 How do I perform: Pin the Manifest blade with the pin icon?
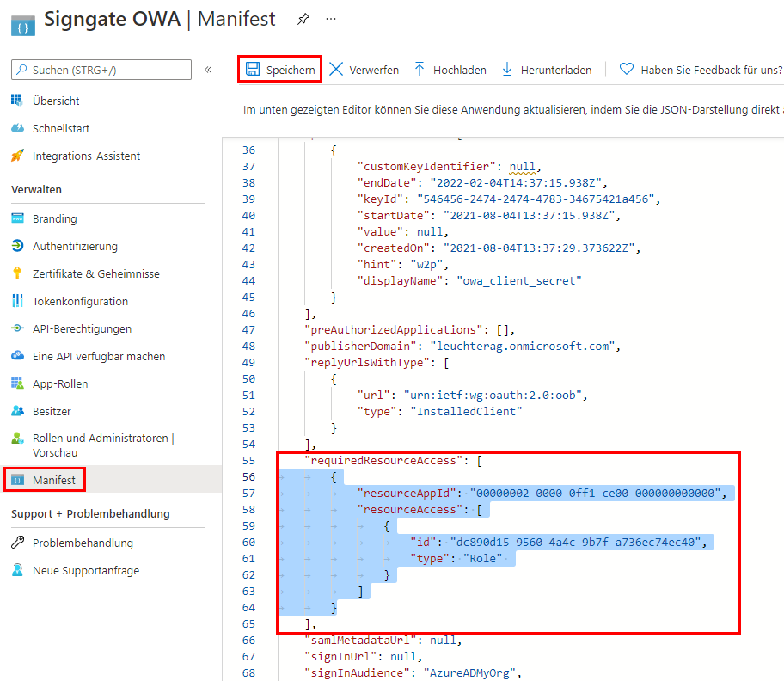(x=303, y=20)
